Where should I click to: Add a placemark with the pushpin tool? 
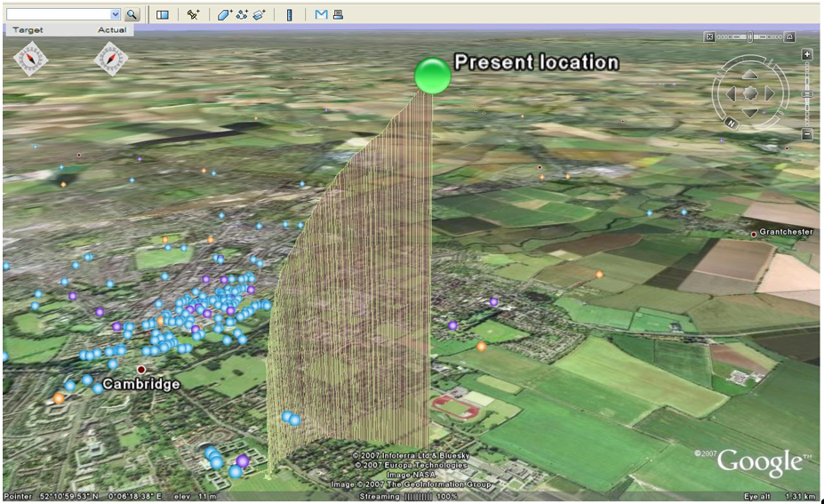(x=193, y=14)
